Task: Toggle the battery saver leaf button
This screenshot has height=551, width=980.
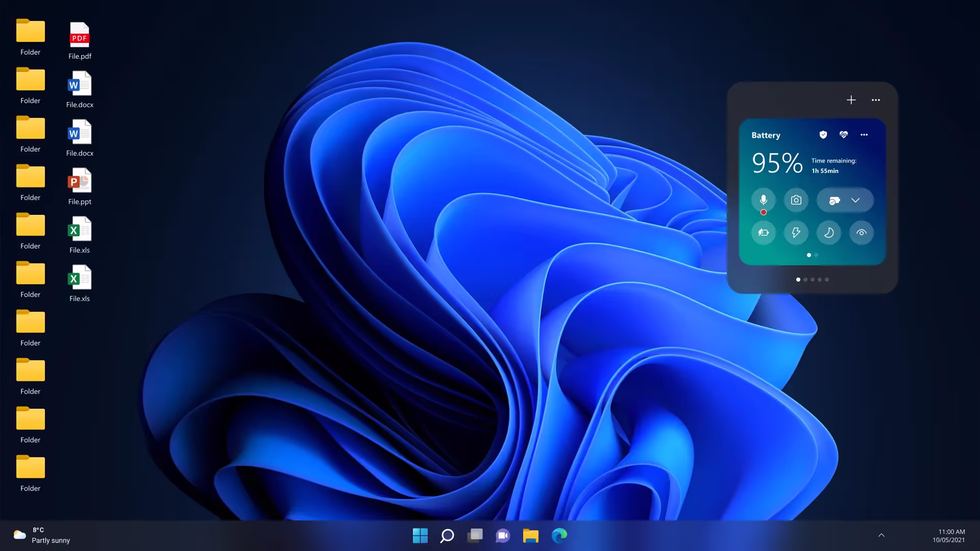Action: pyautogui.click(x=763, y=233)
